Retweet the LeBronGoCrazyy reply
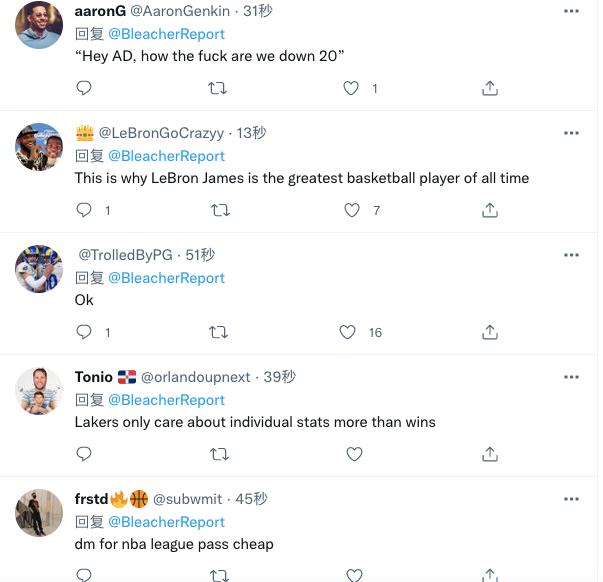 [220, 210]
